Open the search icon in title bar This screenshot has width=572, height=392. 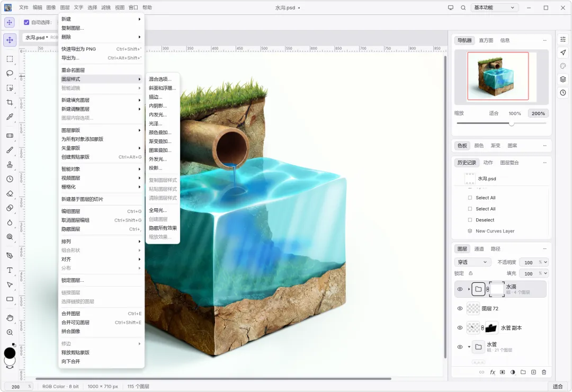pos(463,7)
